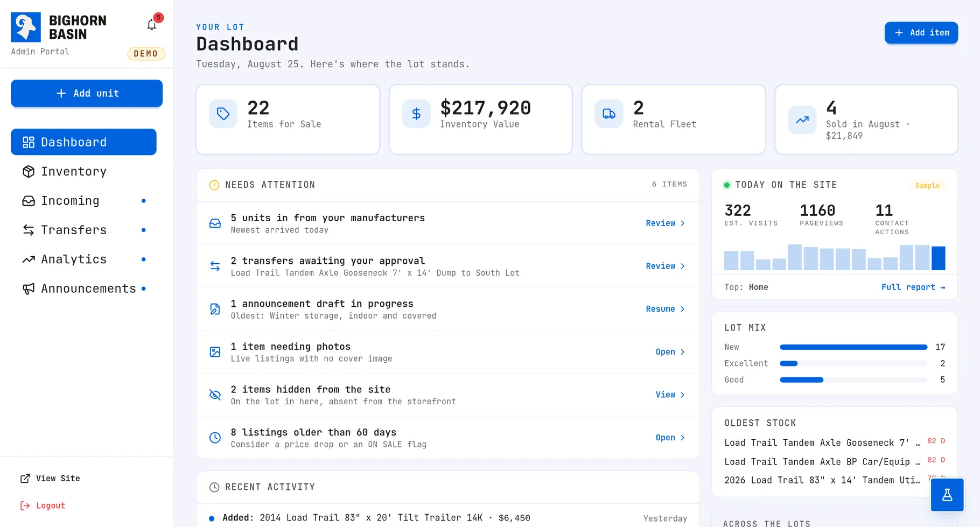This screenshot has width=980, height=527.
Task: Resume the announcement draft
Action: (x=665, y=309)
